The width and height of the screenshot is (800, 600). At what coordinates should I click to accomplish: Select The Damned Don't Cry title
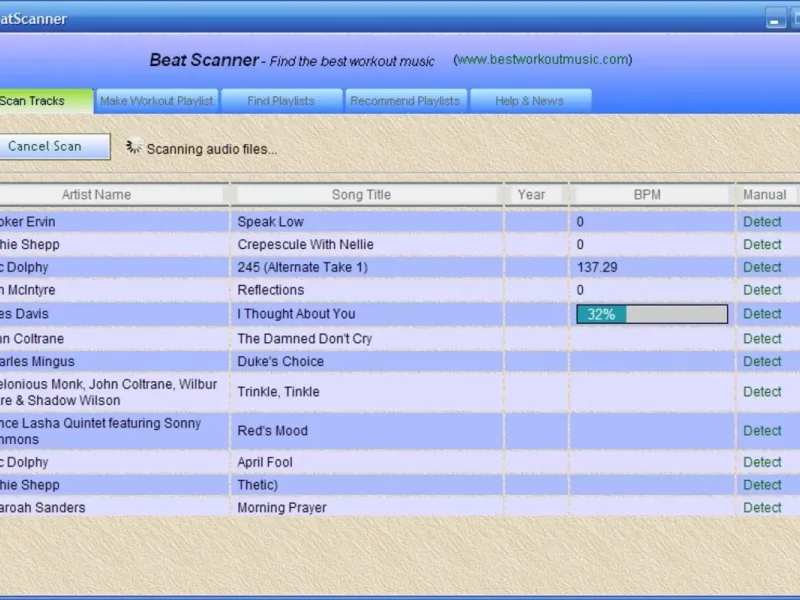pyautogui.click(x=305, y=339)
